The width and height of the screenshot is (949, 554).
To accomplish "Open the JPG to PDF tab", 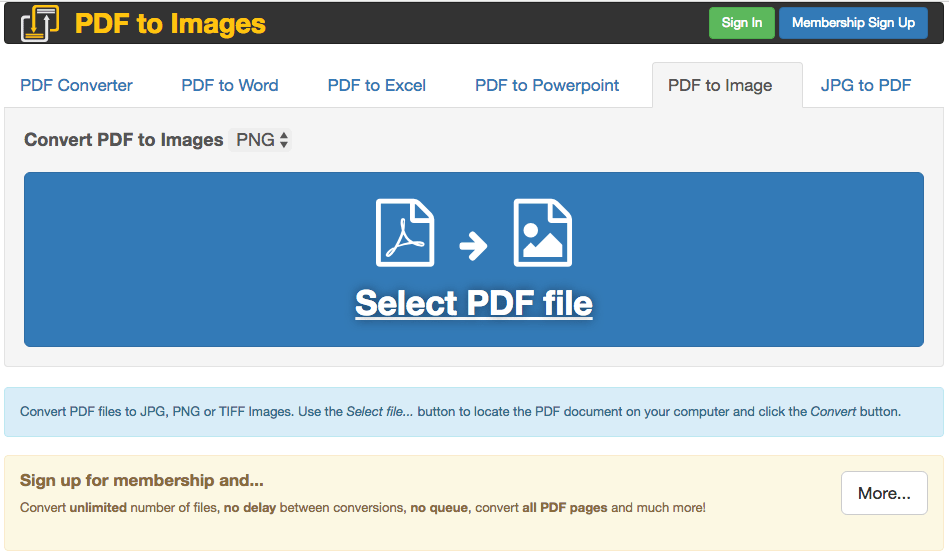I will pyautogui.click(x=865, y=85).
